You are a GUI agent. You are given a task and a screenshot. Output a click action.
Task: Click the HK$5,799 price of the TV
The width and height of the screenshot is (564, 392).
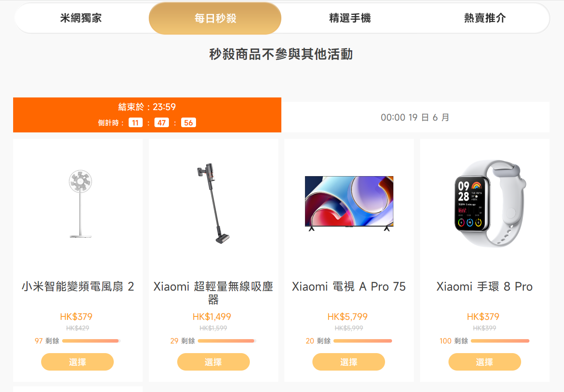[347, 317]
